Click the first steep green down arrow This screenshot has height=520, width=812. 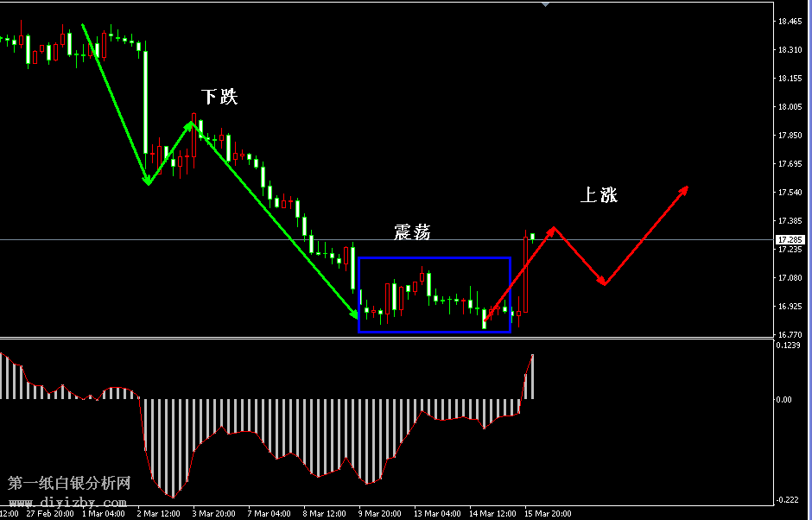[114, 102]
